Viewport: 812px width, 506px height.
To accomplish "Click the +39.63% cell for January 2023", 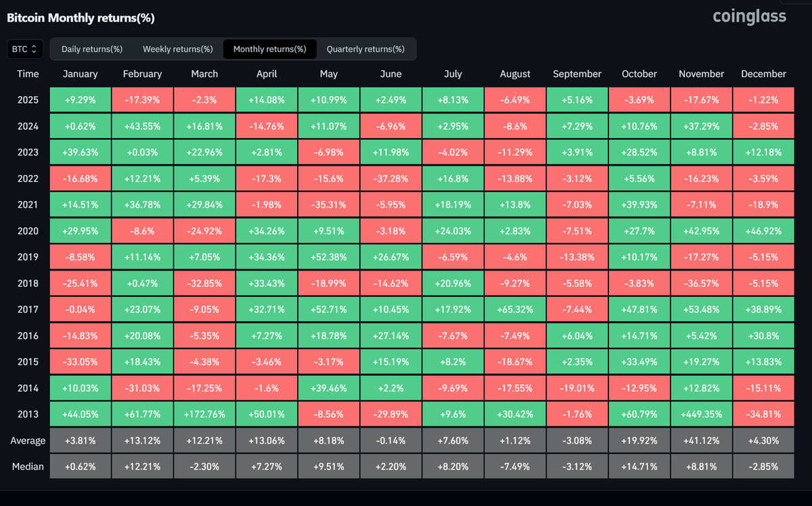I will pos(80,152).
